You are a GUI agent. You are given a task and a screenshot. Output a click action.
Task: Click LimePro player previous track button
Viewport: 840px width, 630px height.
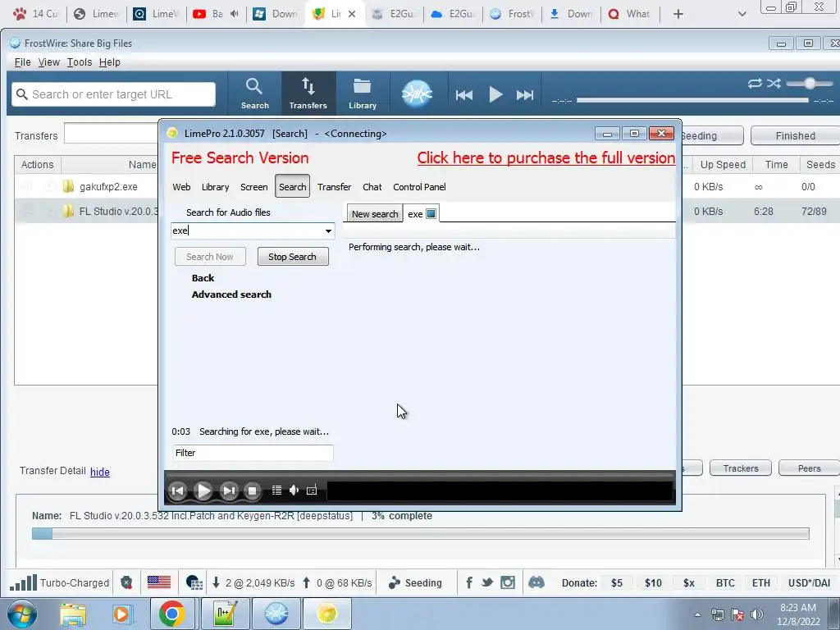[178, 491]
